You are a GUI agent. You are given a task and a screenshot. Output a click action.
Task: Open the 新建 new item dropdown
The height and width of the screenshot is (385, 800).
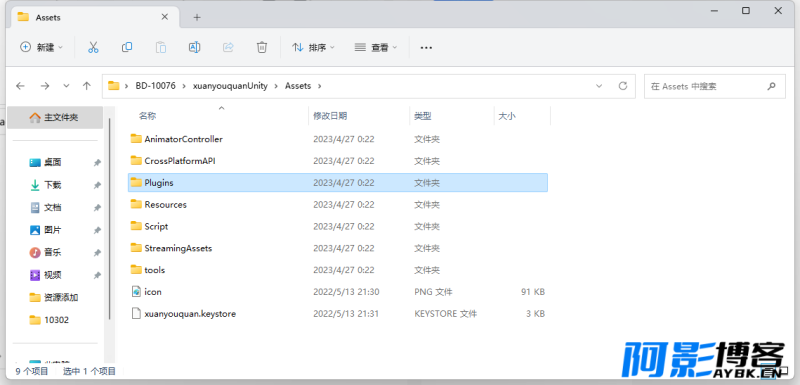point(41,47)
